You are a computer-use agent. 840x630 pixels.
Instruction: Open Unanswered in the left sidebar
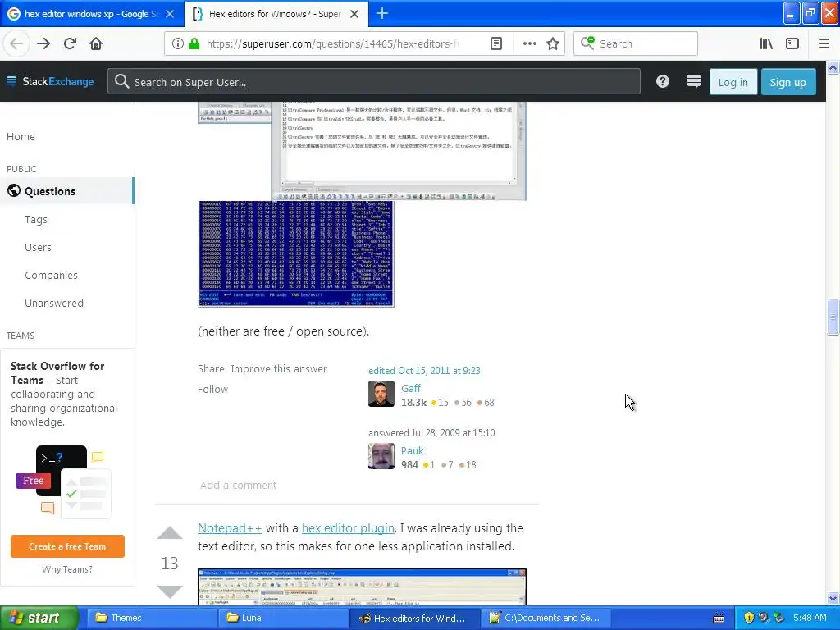53,304
